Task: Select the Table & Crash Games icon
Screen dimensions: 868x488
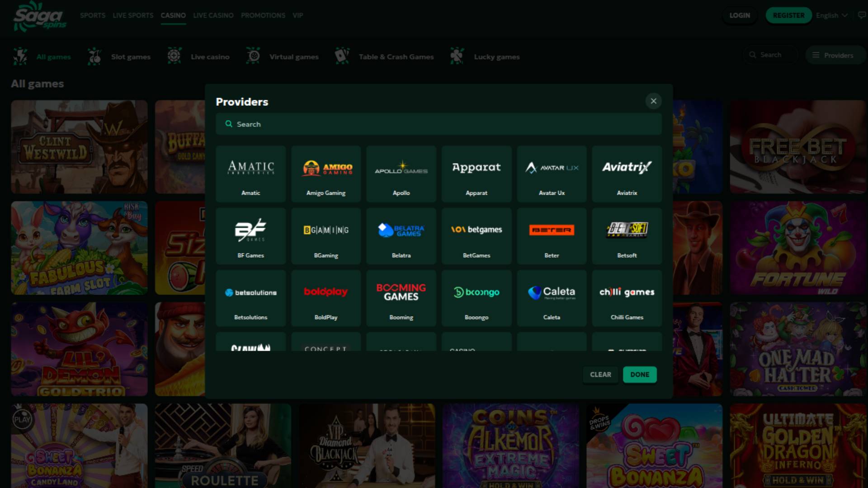Action: click(x=342, y=56)
